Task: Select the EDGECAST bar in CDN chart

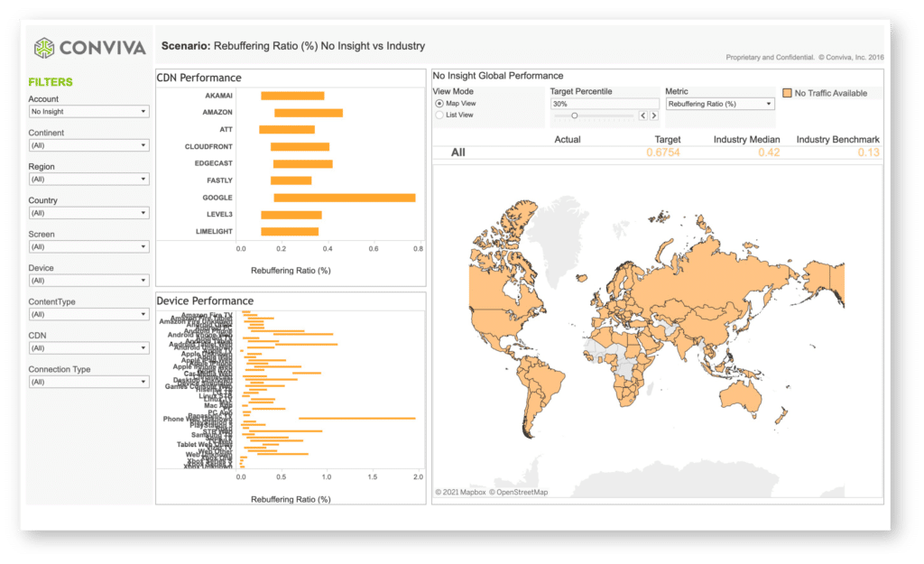Action: [x=303, y=164]
